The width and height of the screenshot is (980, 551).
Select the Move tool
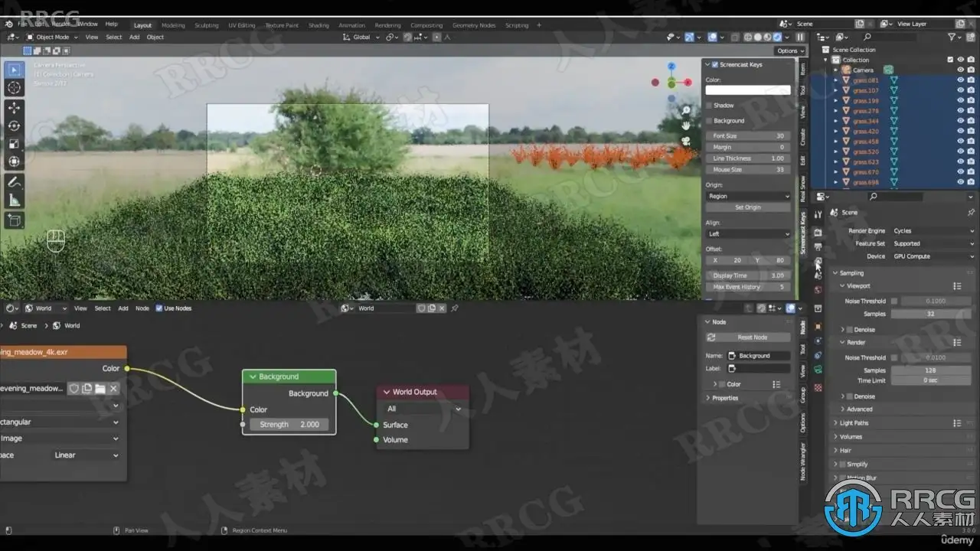pyautogui.click(x=14, y=107)
